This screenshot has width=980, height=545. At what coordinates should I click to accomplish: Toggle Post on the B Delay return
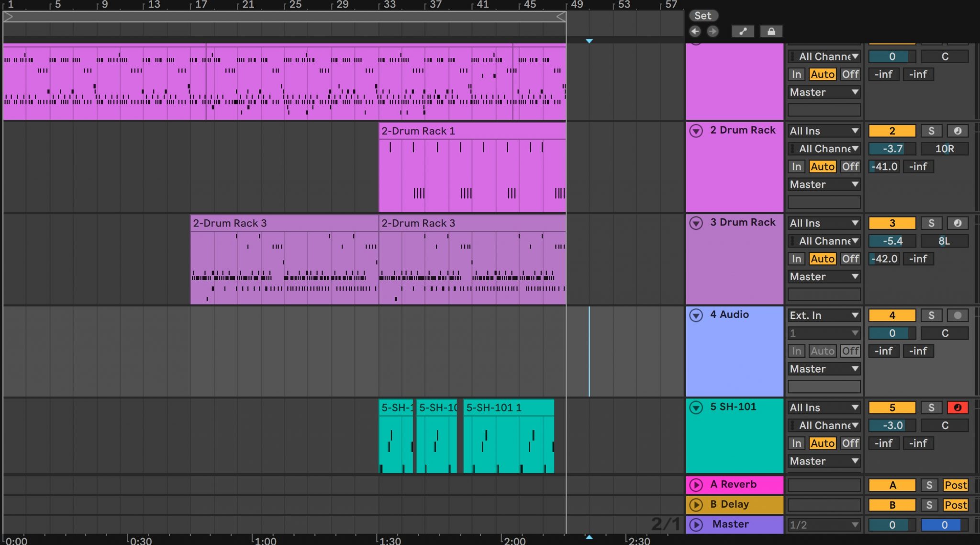pos(954,505)
